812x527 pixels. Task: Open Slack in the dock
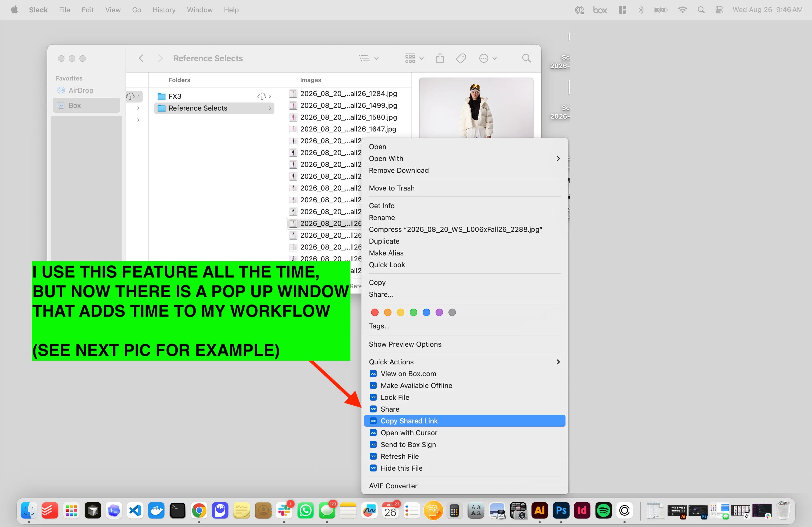[x=284, y=510]
